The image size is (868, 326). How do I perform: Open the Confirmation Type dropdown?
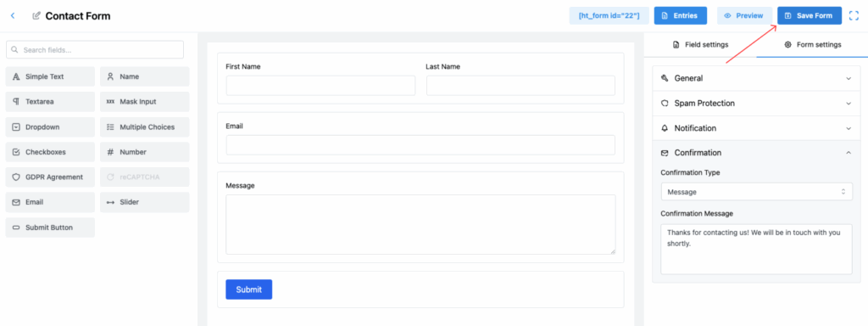pyautogui.click(x=757, y=192)
